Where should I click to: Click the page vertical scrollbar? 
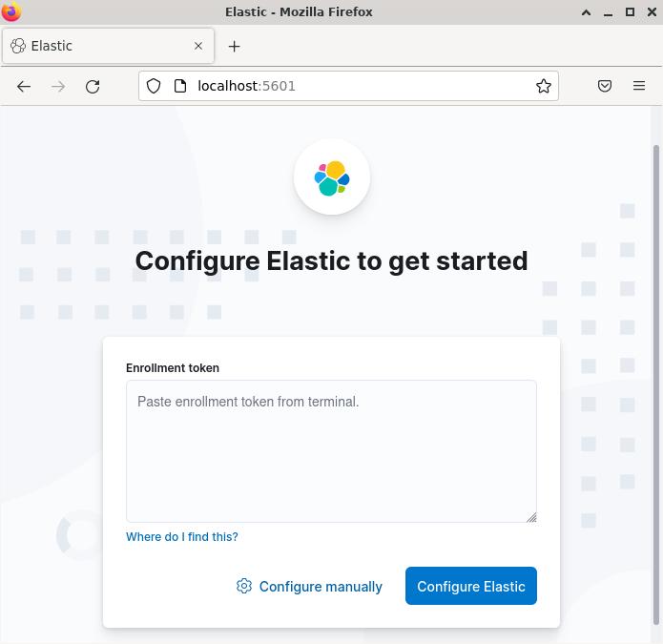[655, 384]
